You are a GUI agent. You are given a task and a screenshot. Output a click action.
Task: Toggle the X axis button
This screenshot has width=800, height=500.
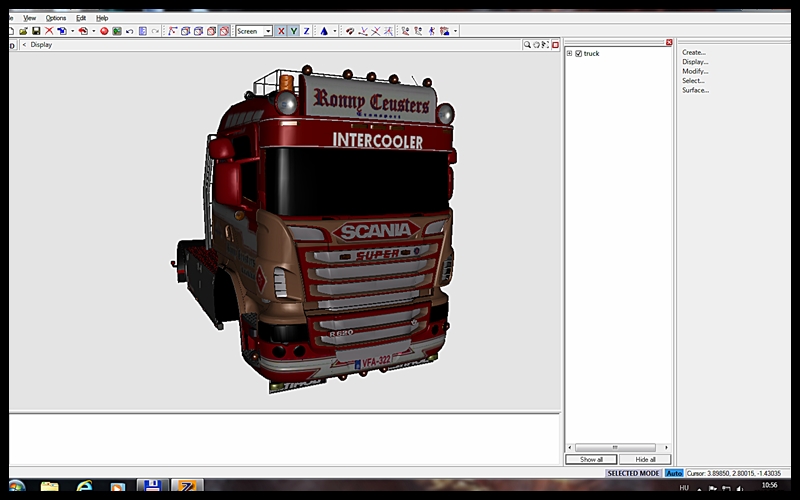[x=281, y=31]
